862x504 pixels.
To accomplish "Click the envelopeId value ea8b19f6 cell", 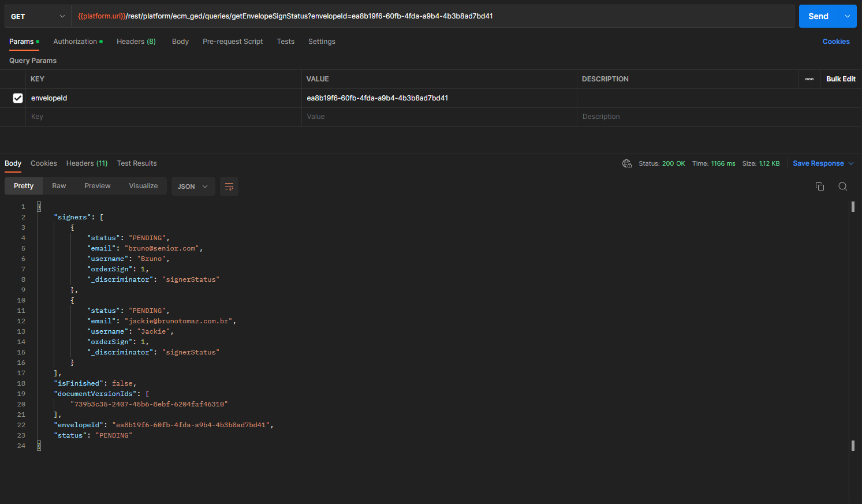I will tap(439, 98).
